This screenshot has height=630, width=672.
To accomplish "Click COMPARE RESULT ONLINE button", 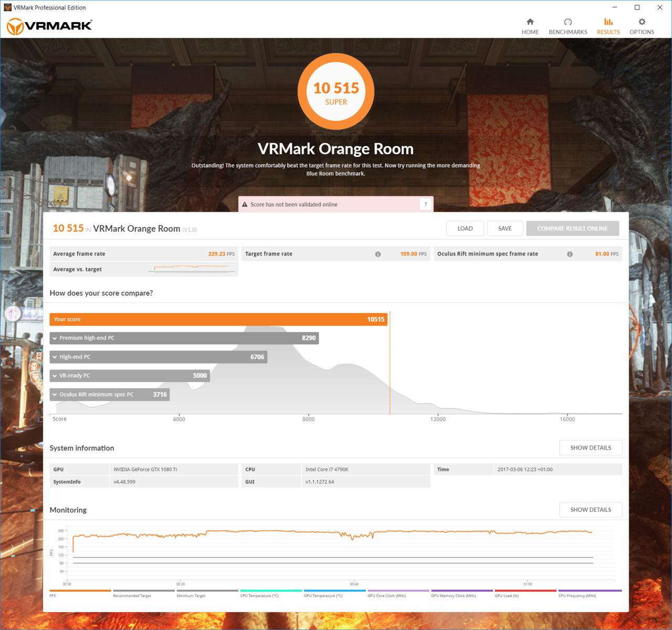I will point(572,228).
